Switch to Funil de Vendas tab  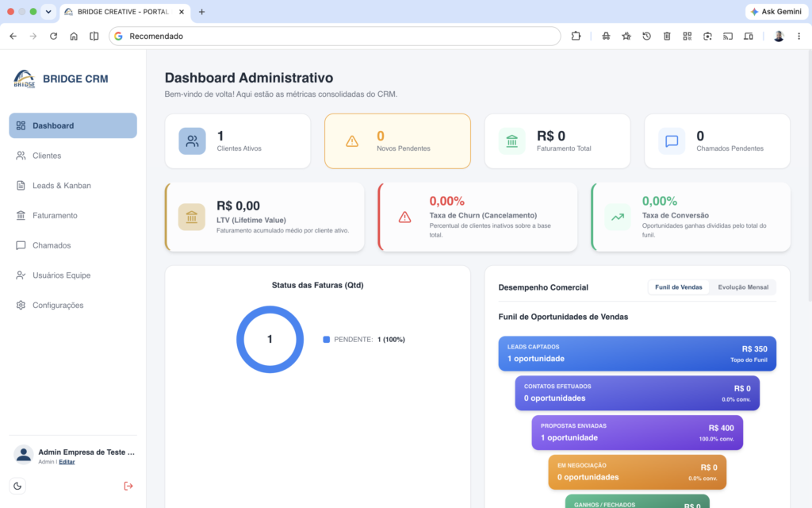pyautogui.click(x=679, y=287)
